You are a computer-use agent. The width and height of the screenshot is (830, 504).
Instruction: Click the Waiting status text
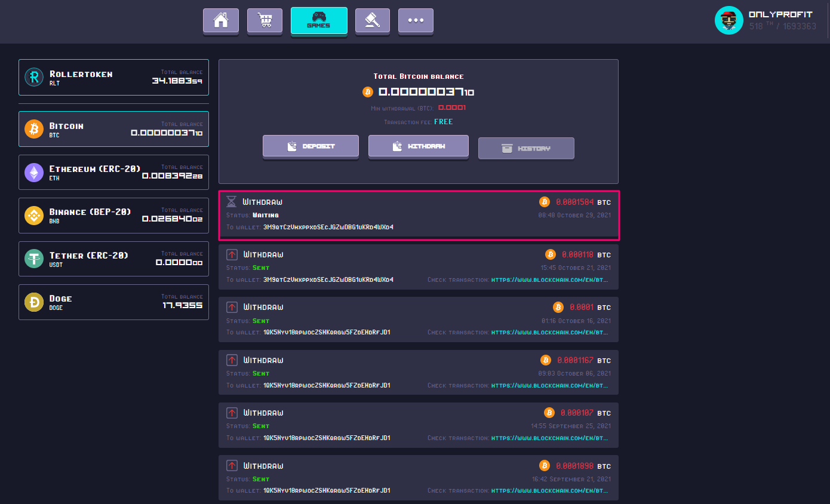pyautogui.click(x=266, y=215)
